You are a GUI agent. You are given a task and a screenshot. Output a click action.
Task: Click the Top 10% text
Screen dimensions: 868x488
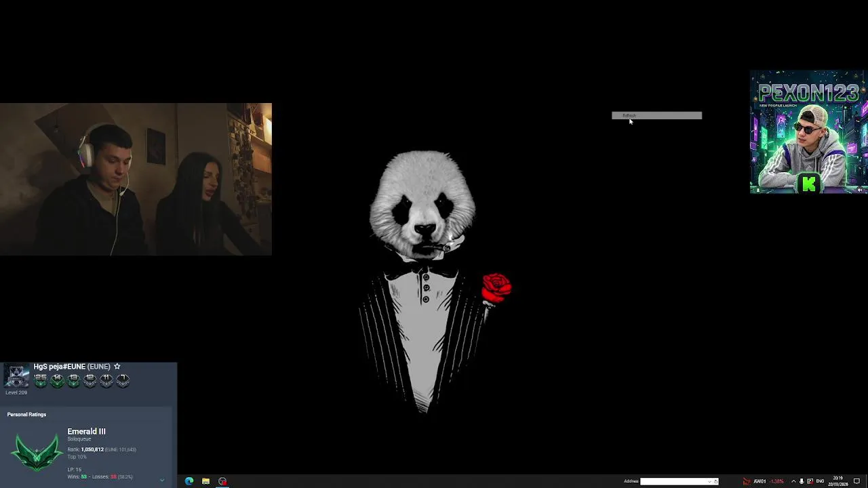point(77,457)
